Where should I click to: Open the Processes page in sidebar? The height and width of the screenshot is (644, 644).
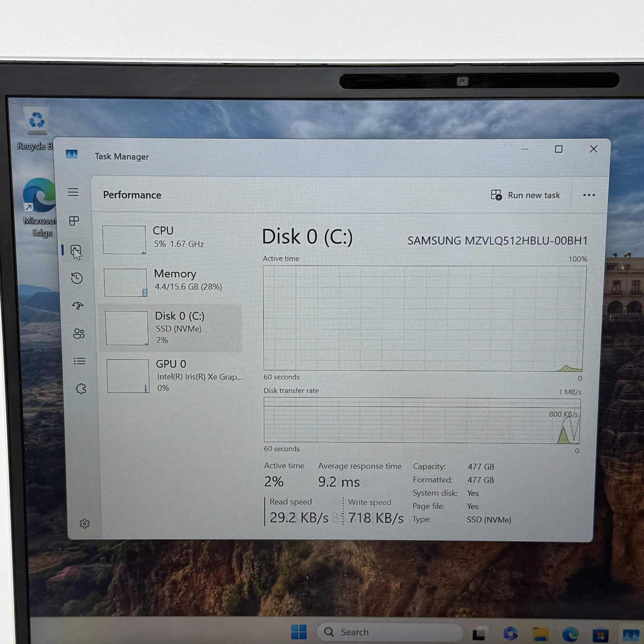[x=74, y=221]
